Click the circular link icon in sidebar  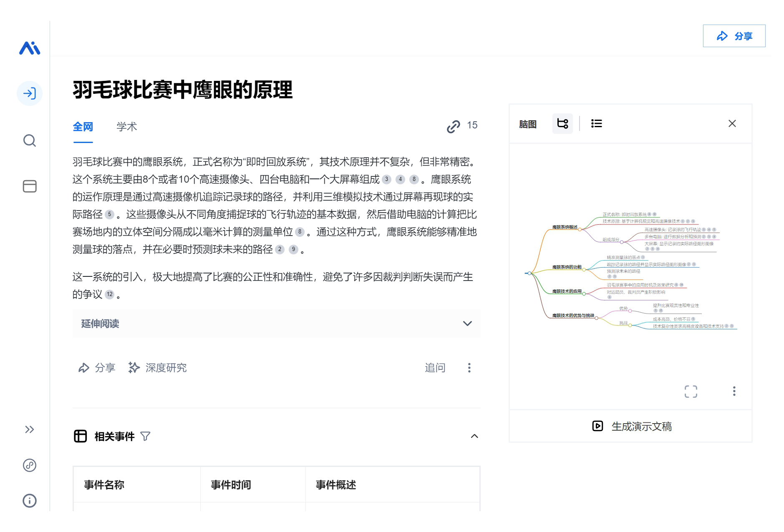tap(30, 465)
